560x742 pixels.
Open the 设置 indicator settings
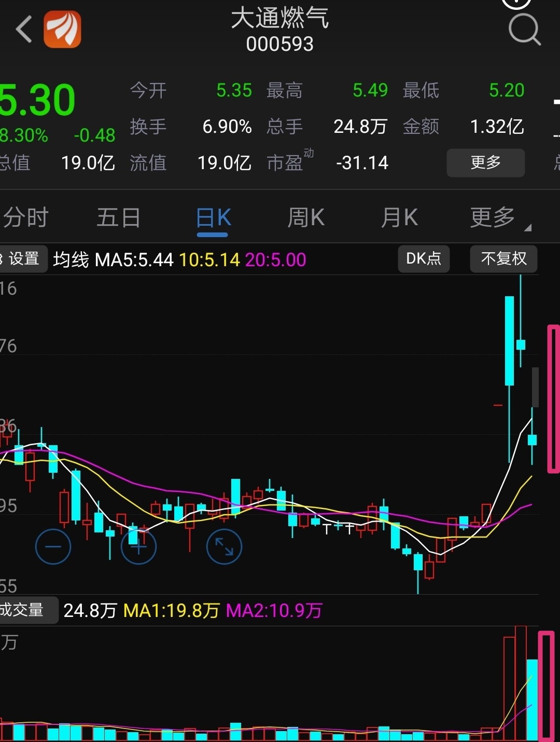[x=23, y=258]
